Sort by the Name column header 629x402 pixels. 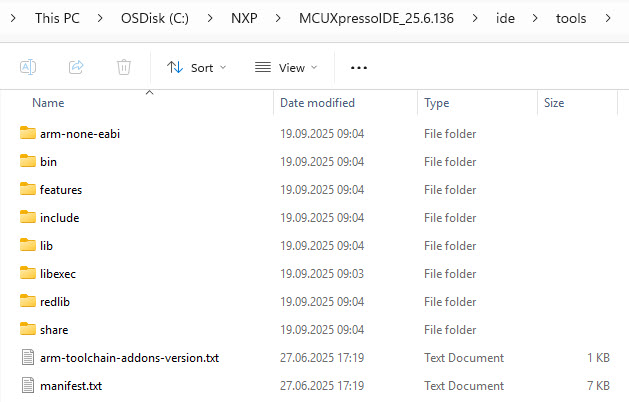tap(50, 102)
